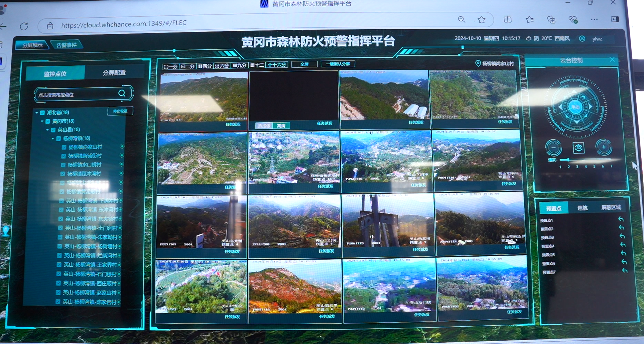
Task: Toggle the 3D positioning icon
Action: point(579,148)
